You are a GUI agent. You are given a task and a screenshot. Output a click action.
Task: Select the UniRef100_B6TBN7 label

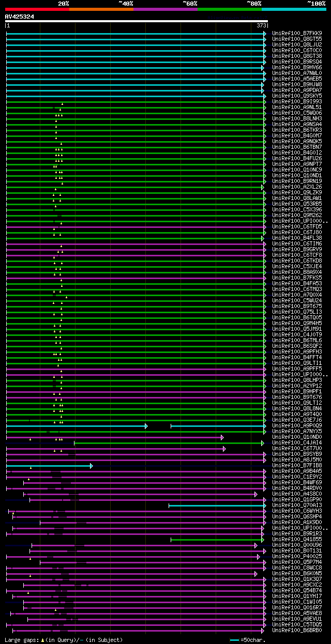[x=297, y=147]
